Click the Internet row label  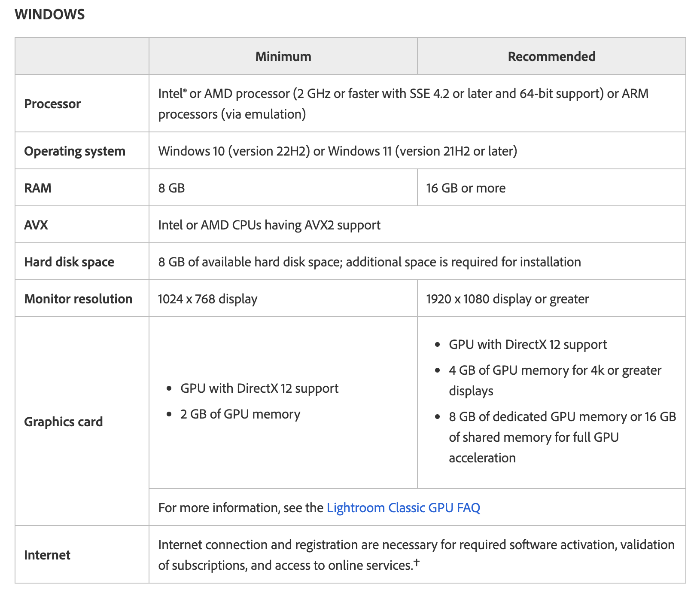pyautogui.click(x=47, y=555)
